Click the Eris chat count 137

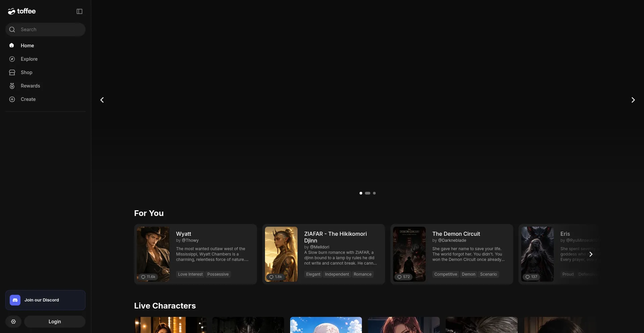(x=531, y=277)
